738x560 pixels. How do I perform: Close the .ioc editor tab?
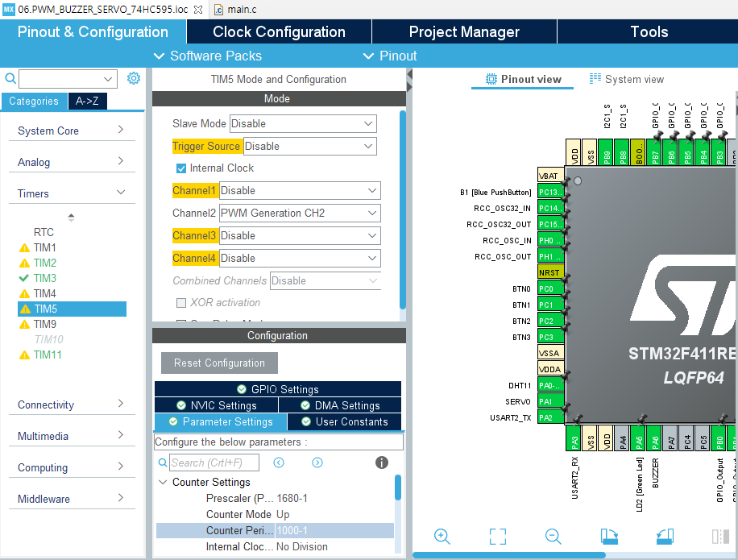click(x=198, y=10)
